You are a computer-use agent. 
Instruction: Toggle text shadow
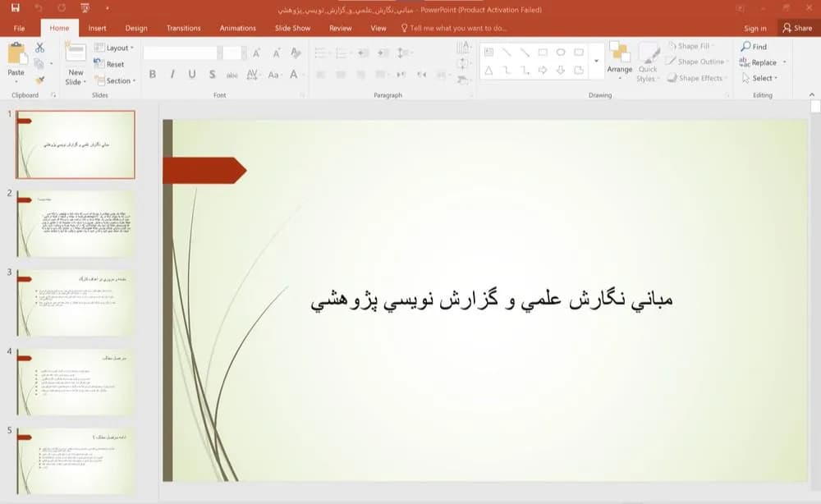(212, 75)
